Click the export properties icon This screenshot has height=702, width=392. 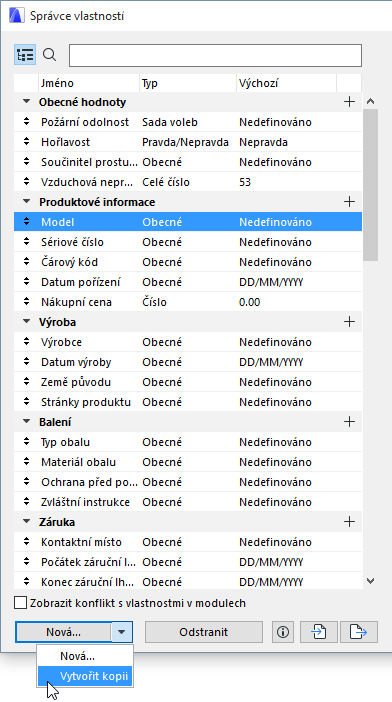pyautogui.click(x=358, y=632)
